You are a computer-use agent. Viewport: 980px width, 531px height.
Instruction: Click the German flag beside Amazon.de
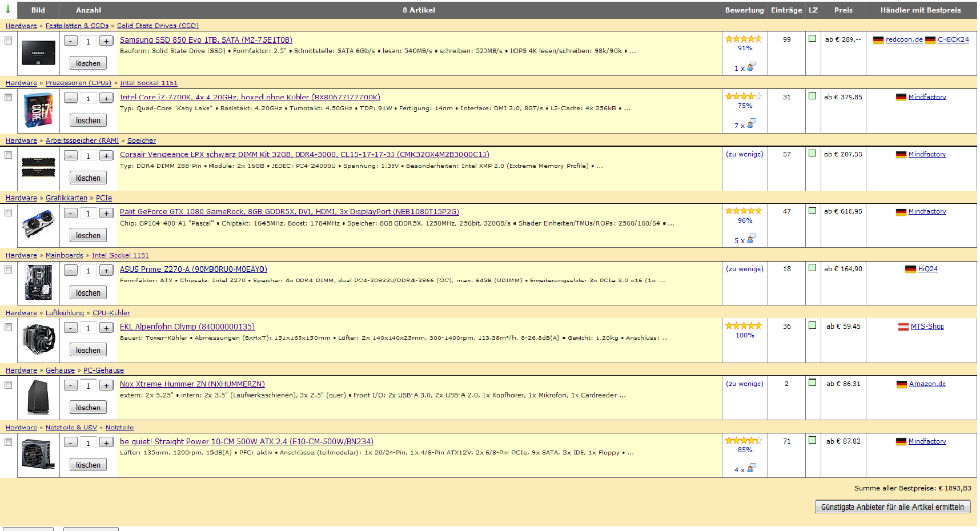click(902, 384)
